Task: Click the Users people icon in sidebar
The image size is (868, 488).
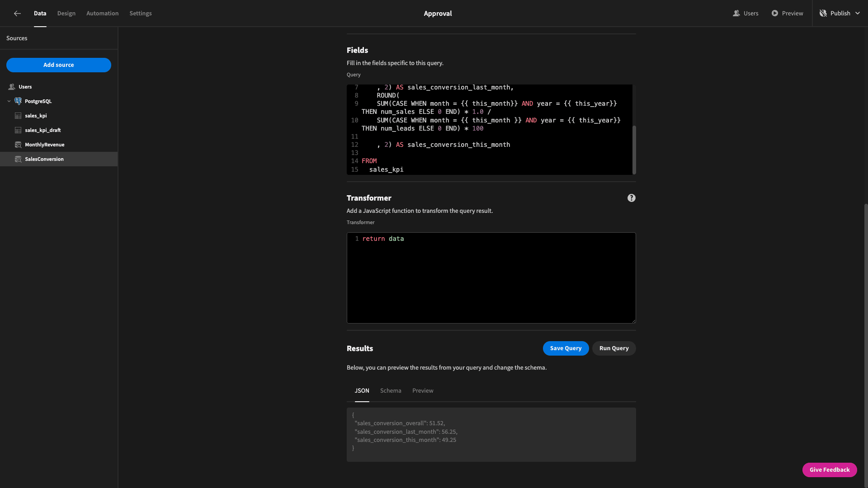Action: (x=12, y=87)
